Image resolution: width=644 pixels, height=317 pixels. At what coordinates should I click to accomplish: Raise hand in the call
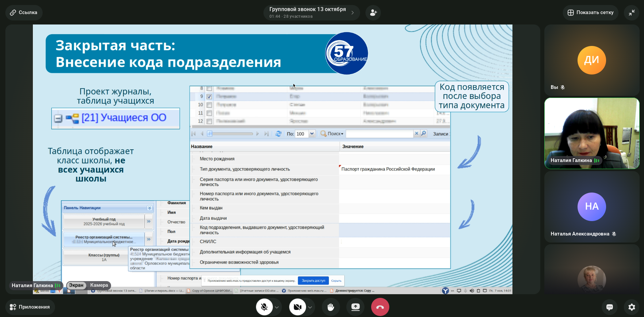click(x=331, y=307)
